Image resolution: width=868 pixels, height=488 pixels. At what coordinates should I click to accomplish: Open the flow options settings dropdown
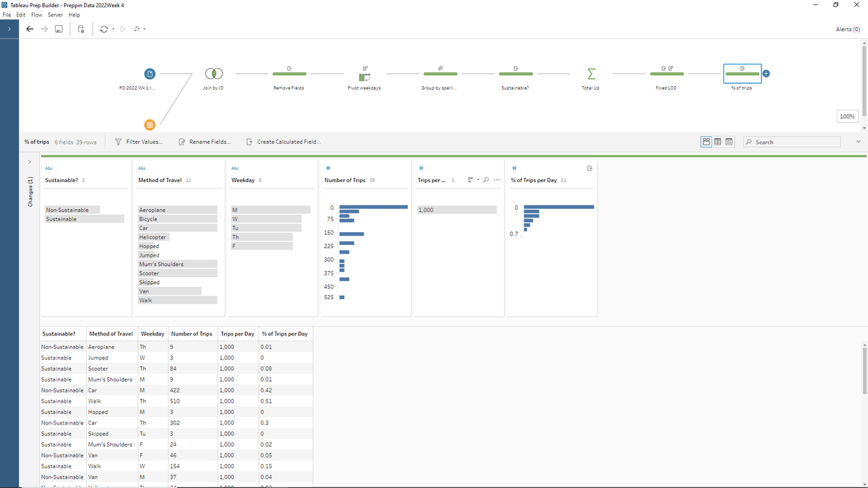coord(140,30)
